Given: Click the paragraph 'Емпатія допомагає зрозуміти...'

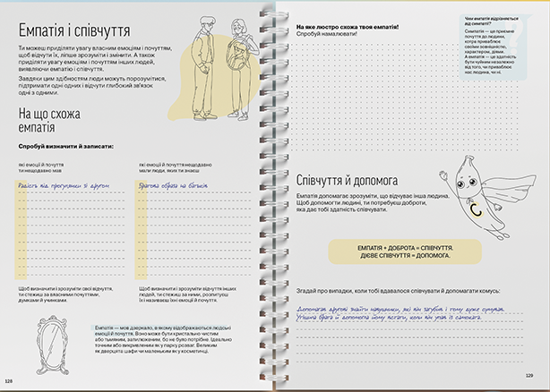Looking at the screenshot, I should point(373,202).
